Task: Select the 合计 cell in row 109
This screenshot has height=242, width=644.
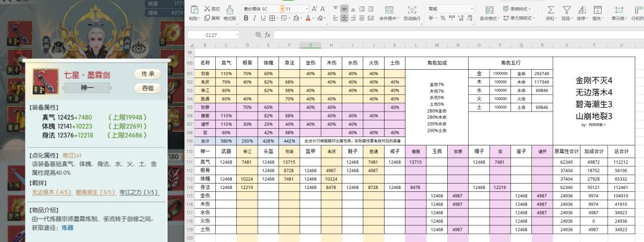Action: click(x=205, y=141)
